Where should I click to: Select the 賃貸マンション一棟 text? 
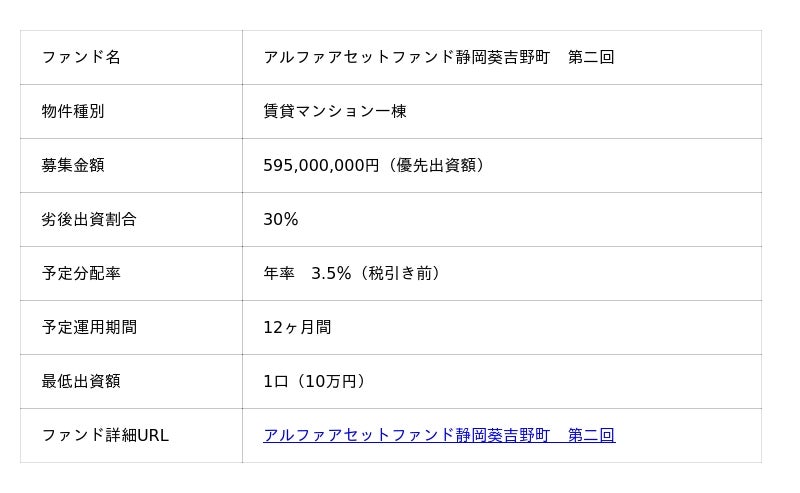335,111
